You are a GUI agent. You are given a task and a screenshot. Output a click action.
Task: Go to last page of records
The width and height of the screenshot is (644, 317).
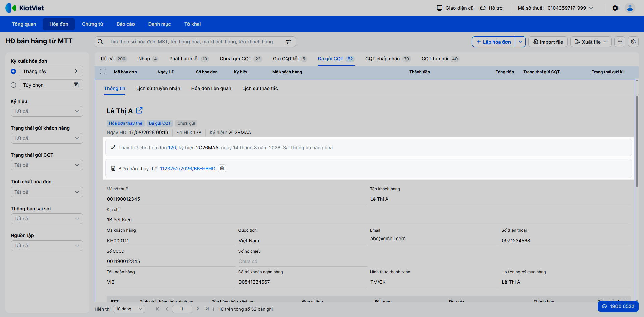207,309
